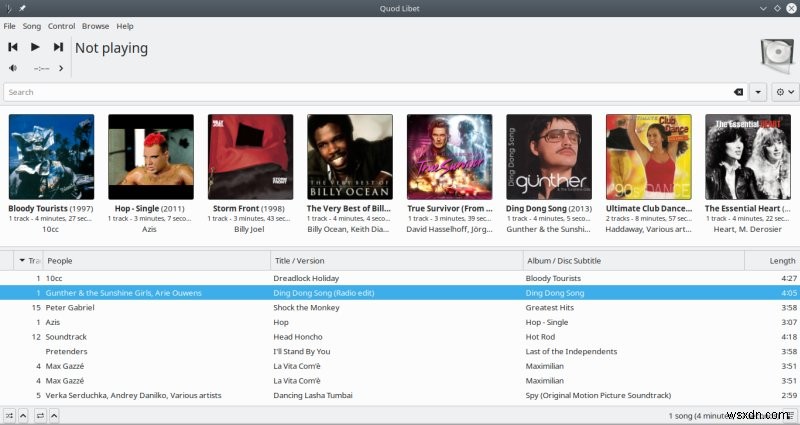This screenshot has width=800, height=425.
Task: Sort by Title / Version column header
Action: click(397, 261)
